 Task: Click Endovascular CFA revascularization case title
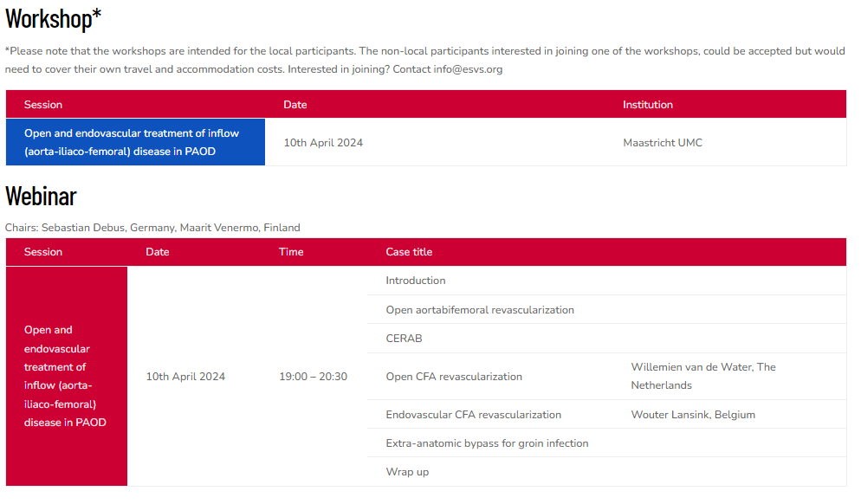coord(473,415)
